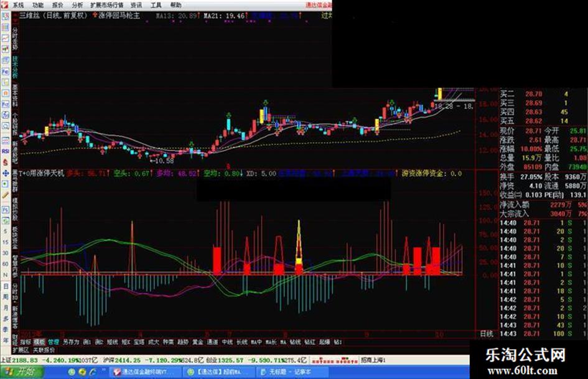Open the 关联报价 tab
The height and width of the screenshot is (379, 588).
pyautogui.click(x=44, y=350)
